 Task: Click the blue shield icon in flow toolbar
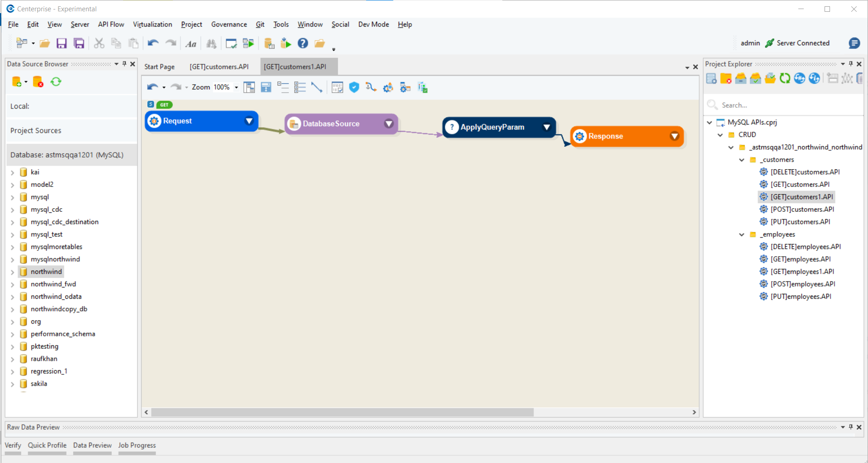click(x=354, y=87)
